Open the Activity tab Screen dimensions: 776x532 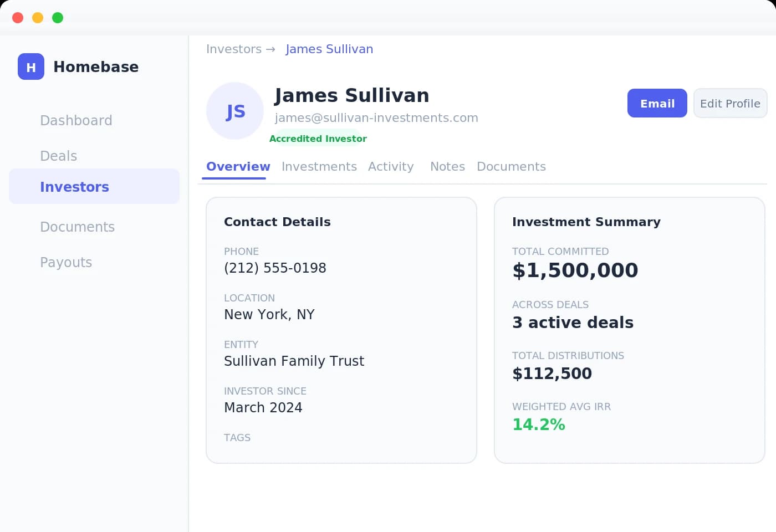click(391, 166)
